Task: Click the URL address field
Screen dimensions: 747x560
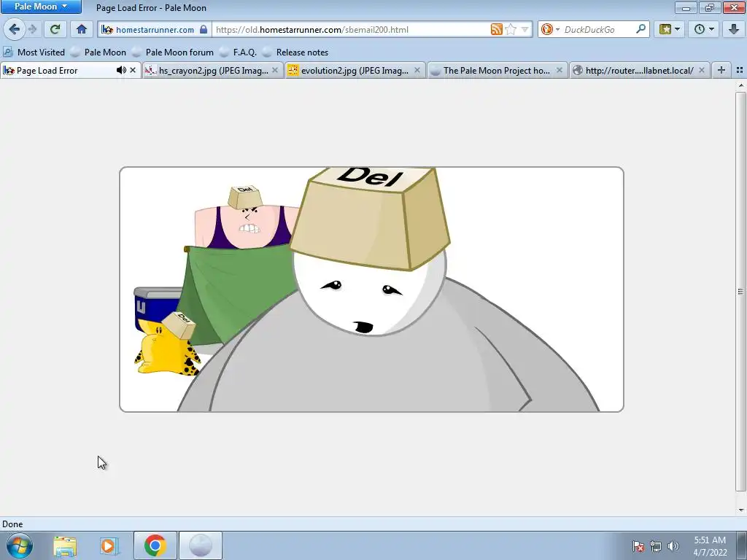Action: coord(350,29)
